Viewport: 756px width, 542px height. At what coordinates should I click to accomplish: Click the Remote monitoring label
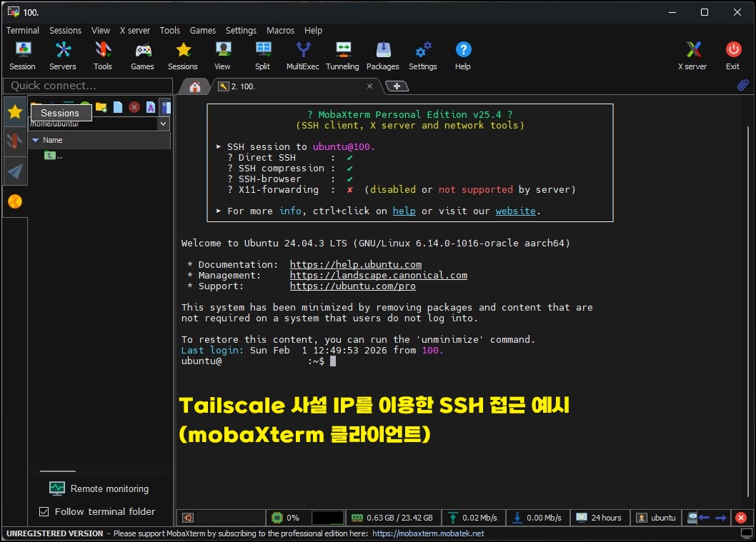109,488
